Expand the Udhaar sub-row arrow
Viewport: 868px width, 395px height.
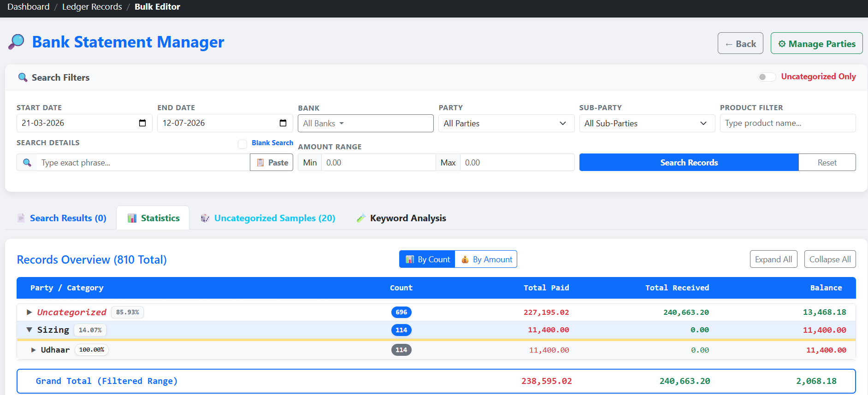click(33, 350)
